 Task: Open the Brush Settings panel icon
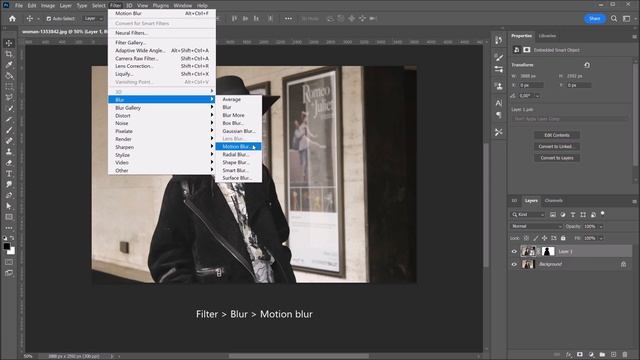(x=499, y=57)
